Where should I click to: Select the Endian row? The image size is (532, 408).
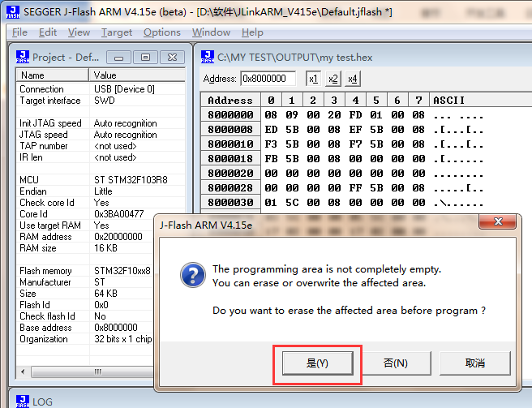point(101,191)
